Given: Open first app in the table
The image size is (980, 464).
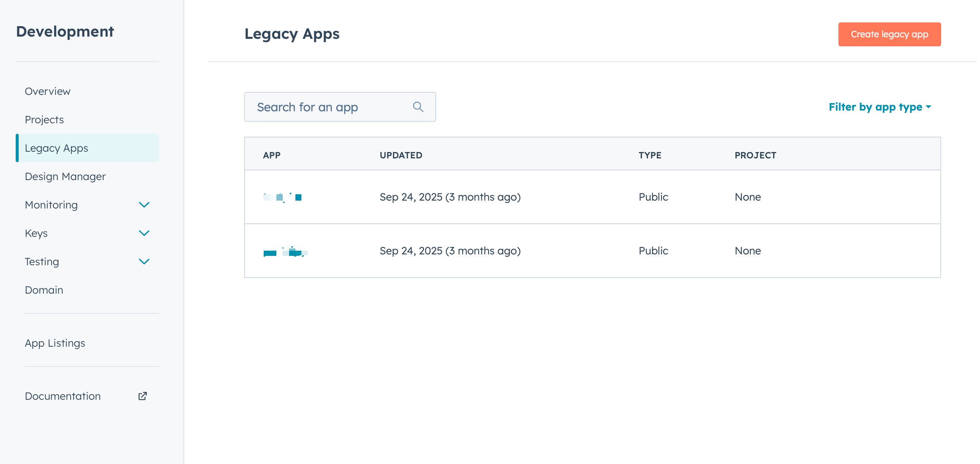Looking at the screenshot, I should 282,197.
